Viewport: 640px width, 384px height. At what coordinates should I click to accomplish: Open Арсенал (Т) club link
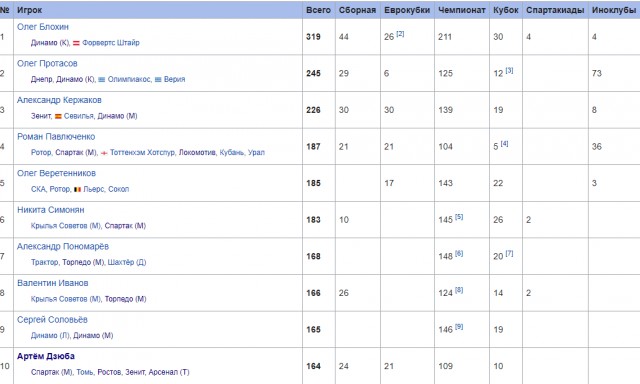(x=169, y=372)
